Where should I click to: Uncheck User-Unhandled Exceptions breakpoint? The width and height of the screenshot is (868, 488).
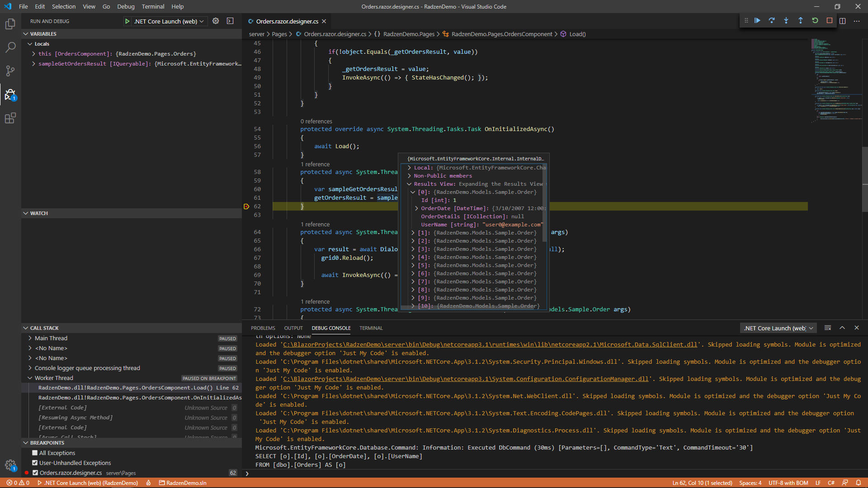[35, 463]
